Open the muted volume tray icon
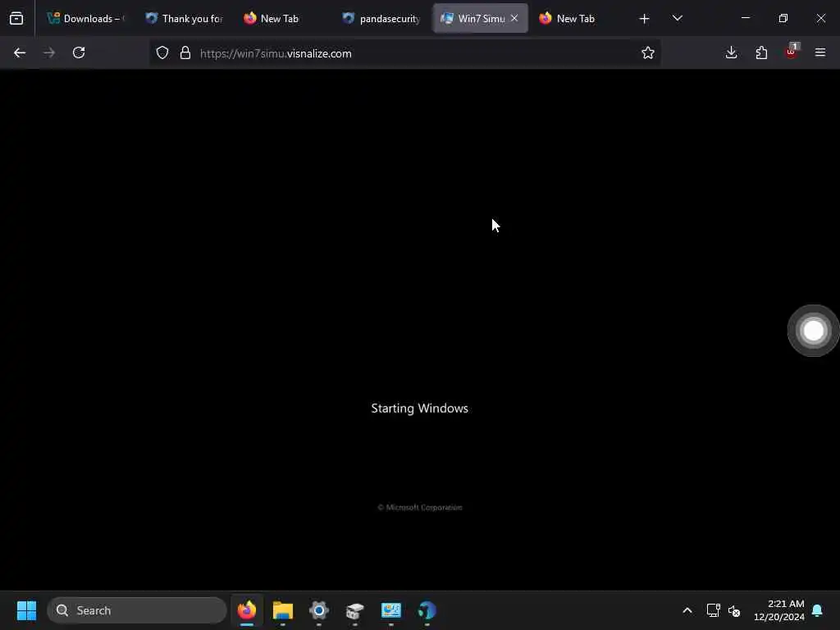 coord(734,610)
